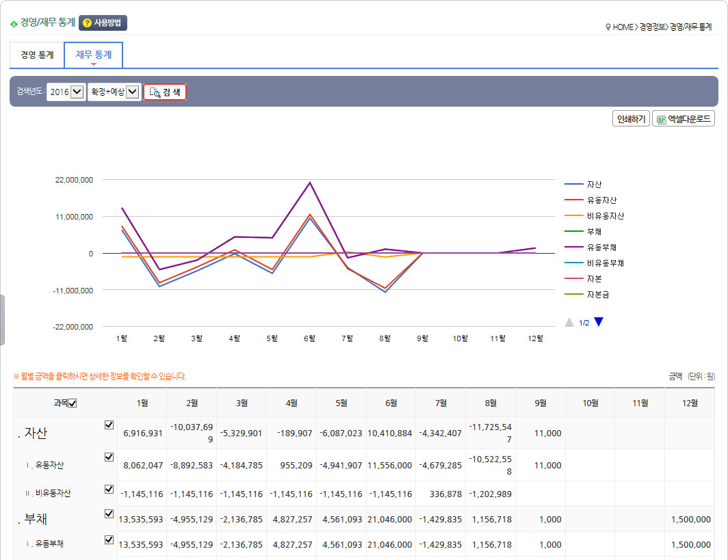
Task: Click the 엑셀다운로드 button
Action: (684, 119)
